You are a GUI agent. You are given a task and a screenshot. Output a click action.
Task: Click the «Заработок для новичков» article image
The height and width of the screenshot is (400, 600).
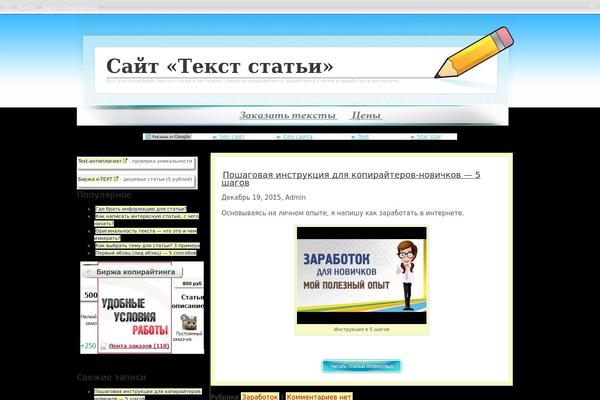coord(362,276)
